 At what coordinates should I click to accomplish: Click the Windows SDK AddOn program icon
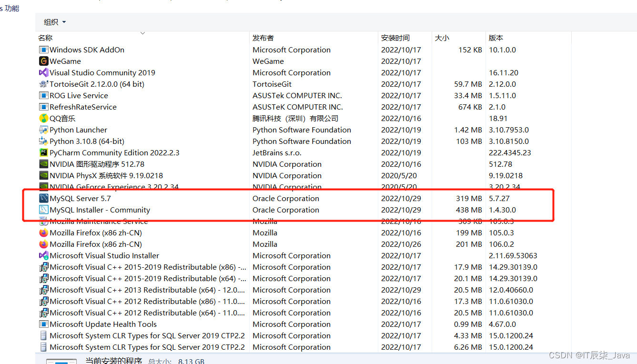[x=43, y=50]
